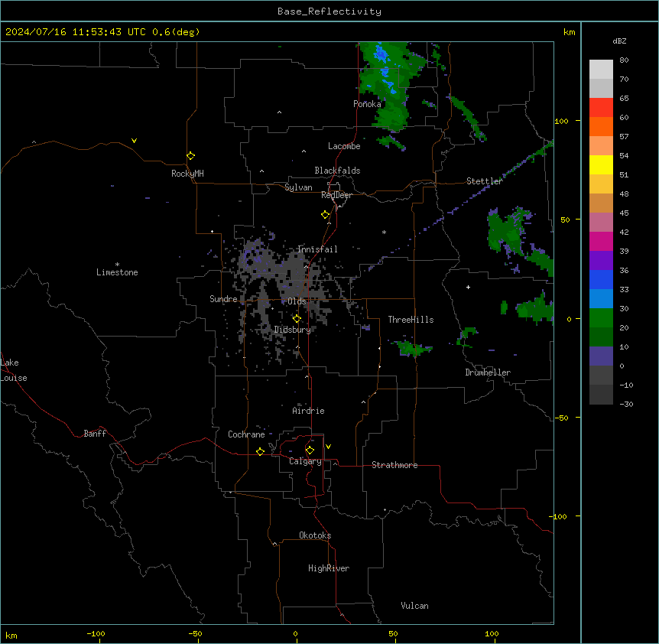Click the Lacombe city label
659x644 pixels.
344,146
